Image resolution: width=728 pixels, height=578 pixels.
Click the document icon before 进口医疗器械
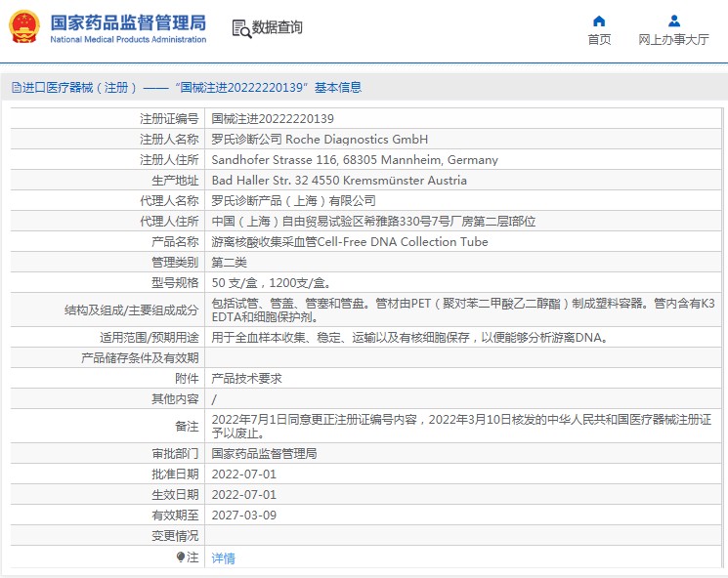coord(17,87)
